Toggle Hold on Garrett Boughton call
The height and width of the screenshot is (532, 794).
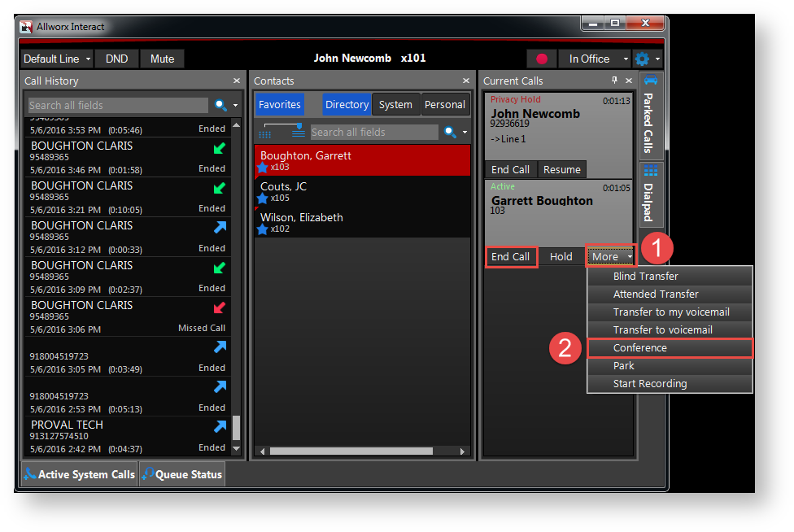pos(561,256)
